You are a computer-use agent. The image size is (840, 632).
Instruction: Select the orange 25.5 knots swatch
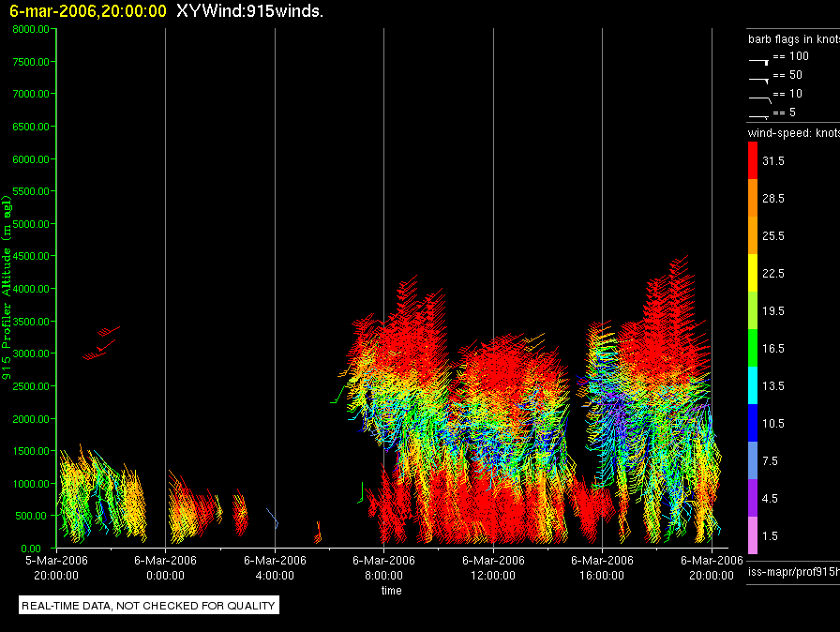tap(753, 235)
